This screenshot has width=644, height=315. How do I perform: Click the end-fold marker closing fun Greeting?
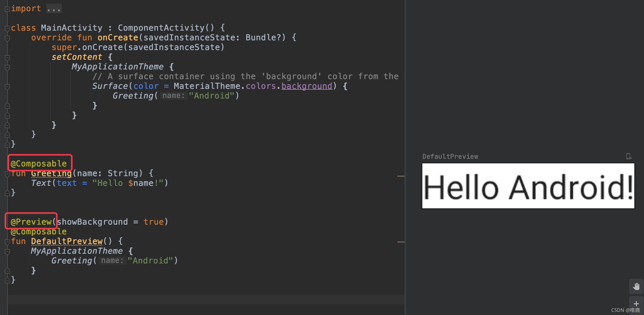pyautogui.click(x=7, y=193)
